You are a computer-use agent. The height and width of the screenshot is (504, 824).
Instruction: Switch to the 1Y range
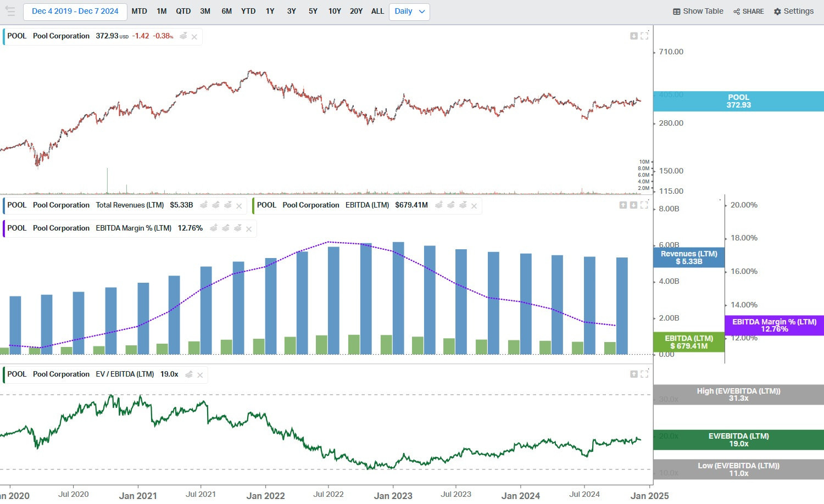click(270, 12)
